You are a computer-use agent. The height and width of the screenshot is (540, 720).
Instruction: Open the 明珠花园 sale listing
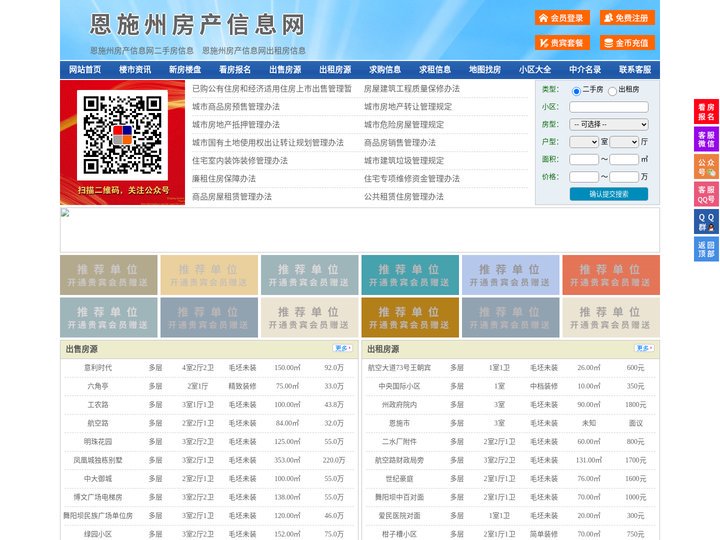click(98, 442)
